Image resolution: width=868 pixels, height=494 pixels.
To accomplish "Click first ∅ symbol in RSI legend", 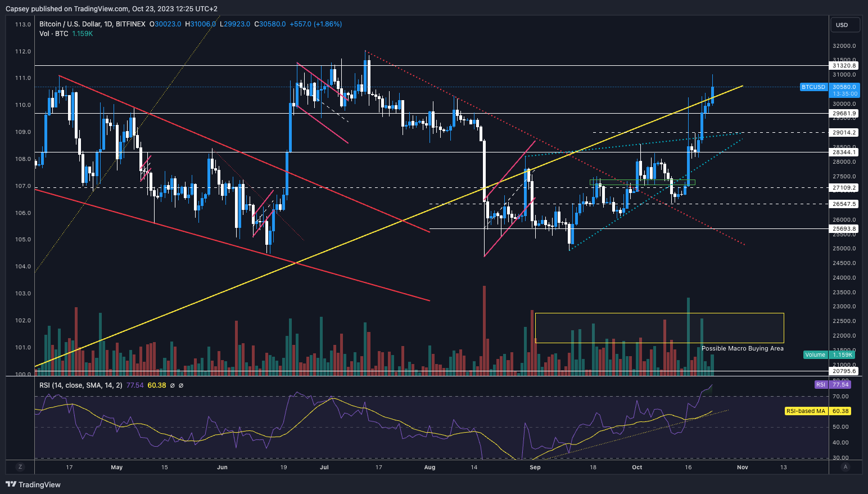I will coord(173,385).
